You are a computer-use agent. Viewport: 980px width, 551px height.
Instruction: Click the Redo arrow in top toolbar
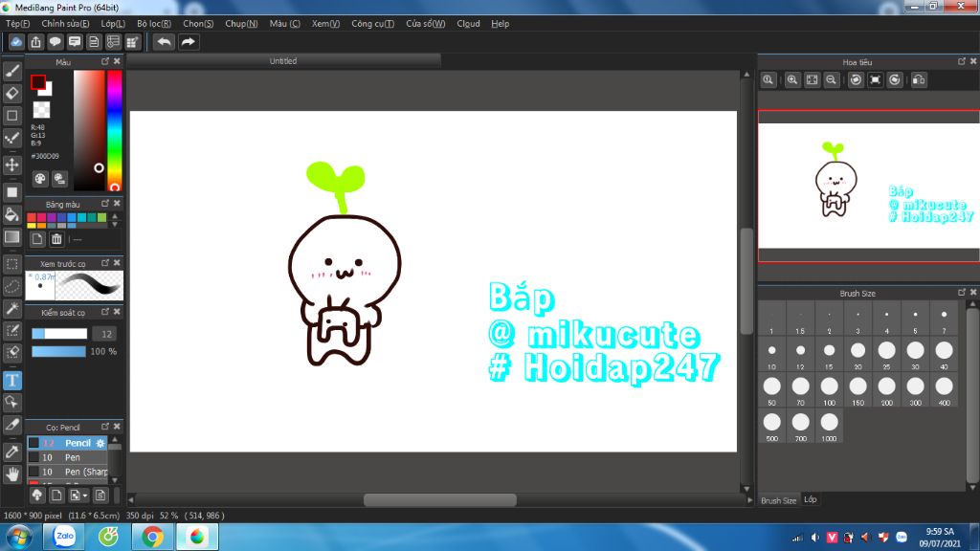[x=188, y=42]
